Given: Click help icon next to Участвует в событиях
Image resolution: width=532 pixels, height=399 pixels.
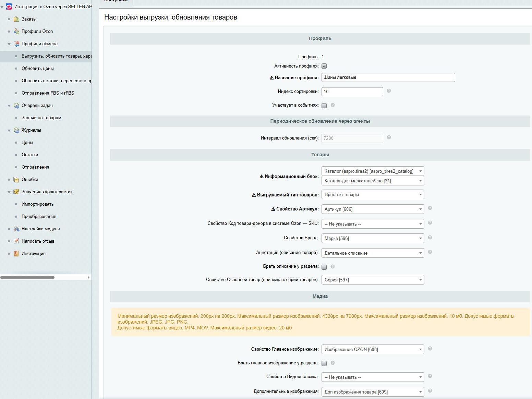Looking at the screenshot, I should coord(332,105).
